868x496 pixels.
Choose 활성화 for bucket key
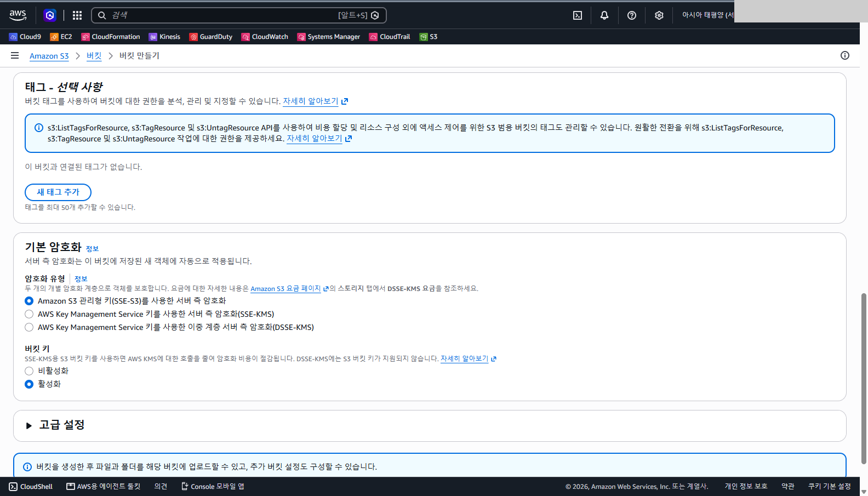click(x=29, y=384)
